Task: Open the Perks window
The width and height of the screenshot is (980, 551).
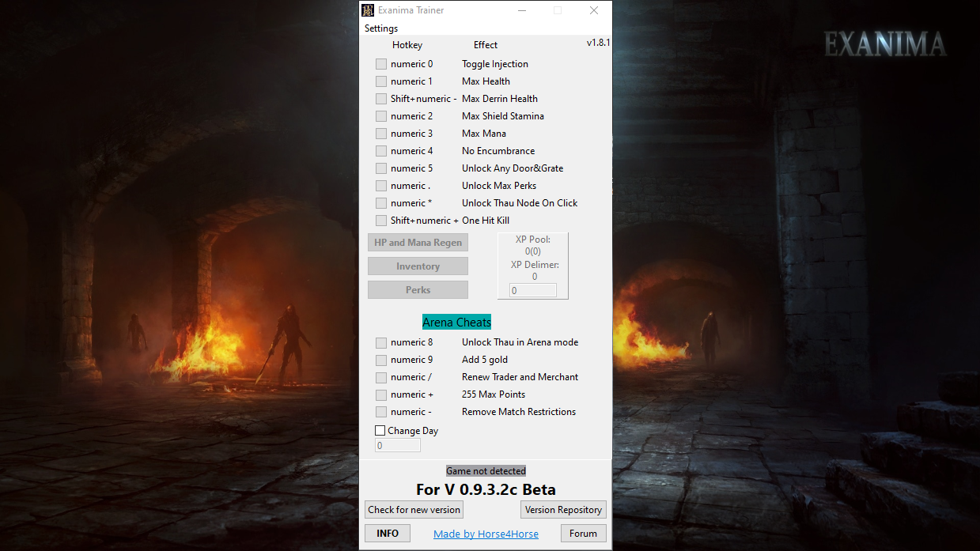Action: pos(418,289)
